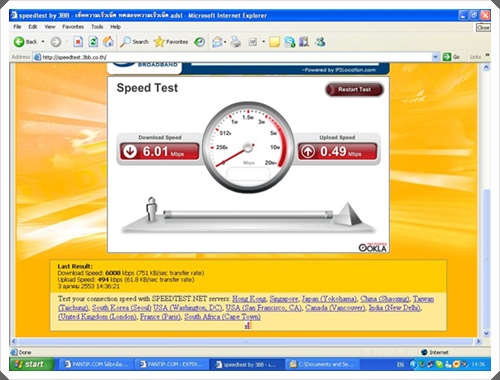
Task: Open the France (Paris) server link
Action: (160, 317)
